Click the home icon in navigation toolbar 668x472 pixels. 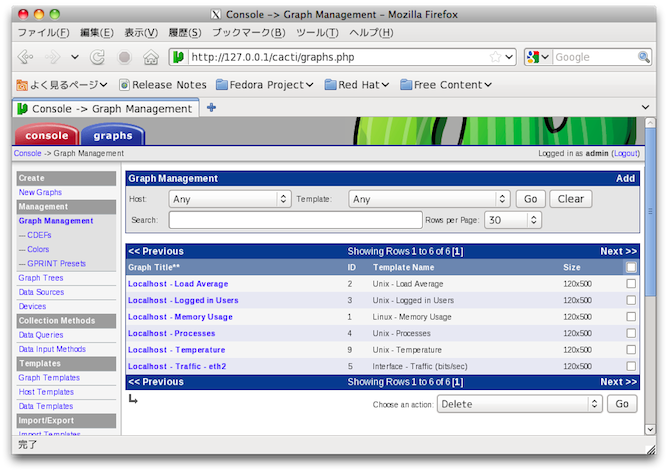[x=150, y=58]
